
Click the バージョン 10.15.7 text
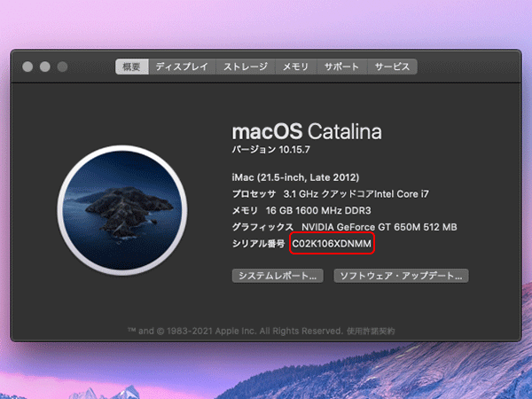[x=270, y=150]
